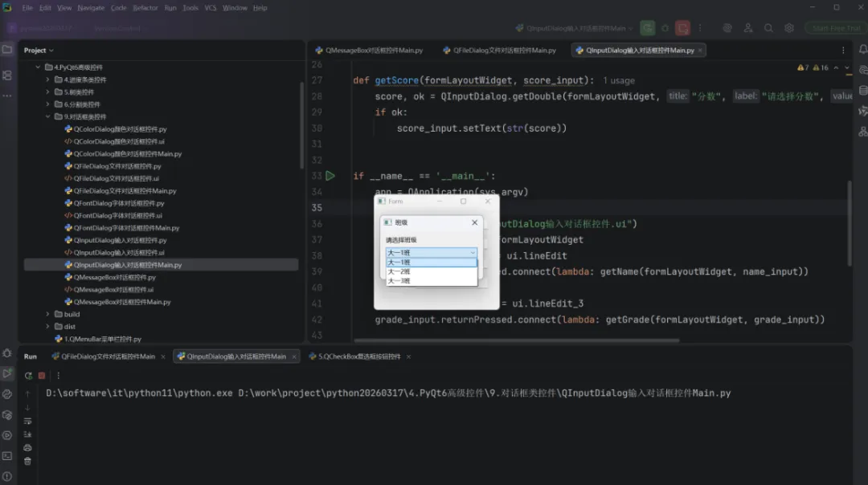The width and height of the screenshot is (868, 485).
Task: Open the Services tool window icon
Action: (x=7, y=435)
